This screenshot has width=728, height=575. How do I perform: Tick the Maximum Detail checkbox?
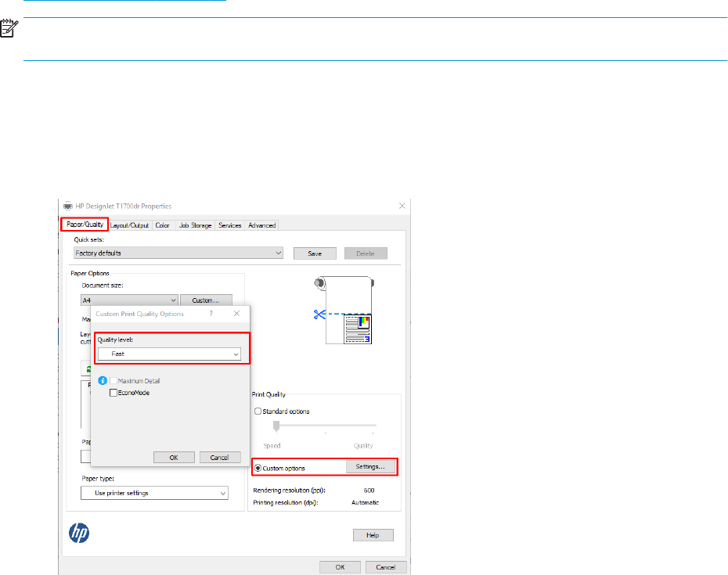point(114,380)
